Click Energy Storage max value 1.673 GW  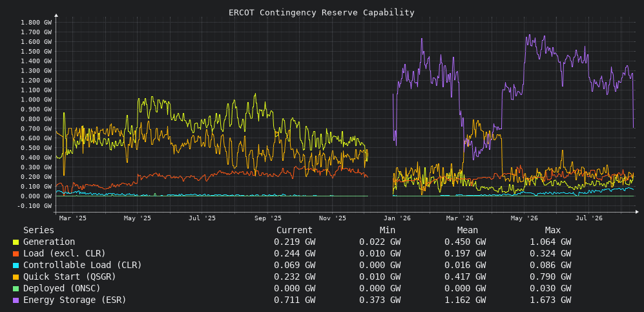pyautogui.click(x=550, y=300)
